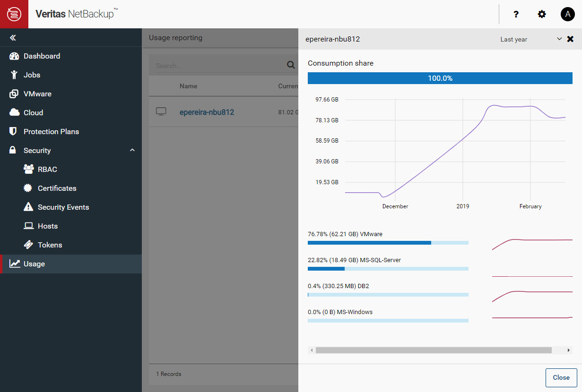
Task: Click the monitor icon beside epereira-nbu812
Action: [161, 112]
